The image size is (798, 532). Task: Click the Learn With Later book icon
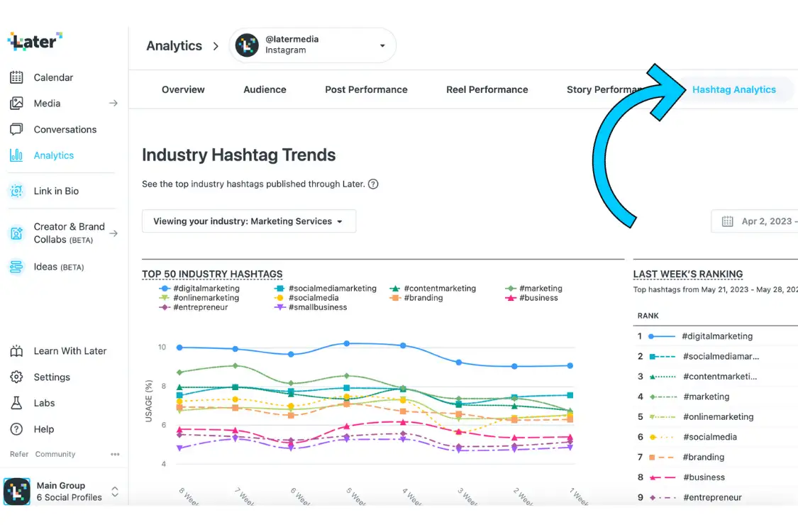coord(16,350)
